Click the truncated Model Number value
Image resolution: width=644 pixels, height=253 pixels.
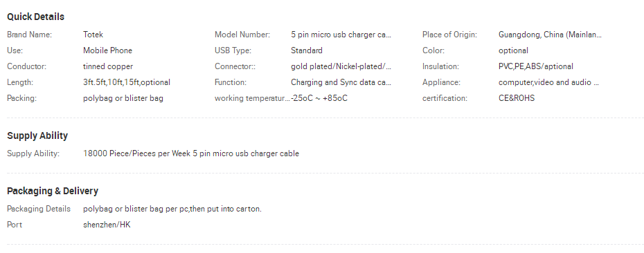(341, 35)
